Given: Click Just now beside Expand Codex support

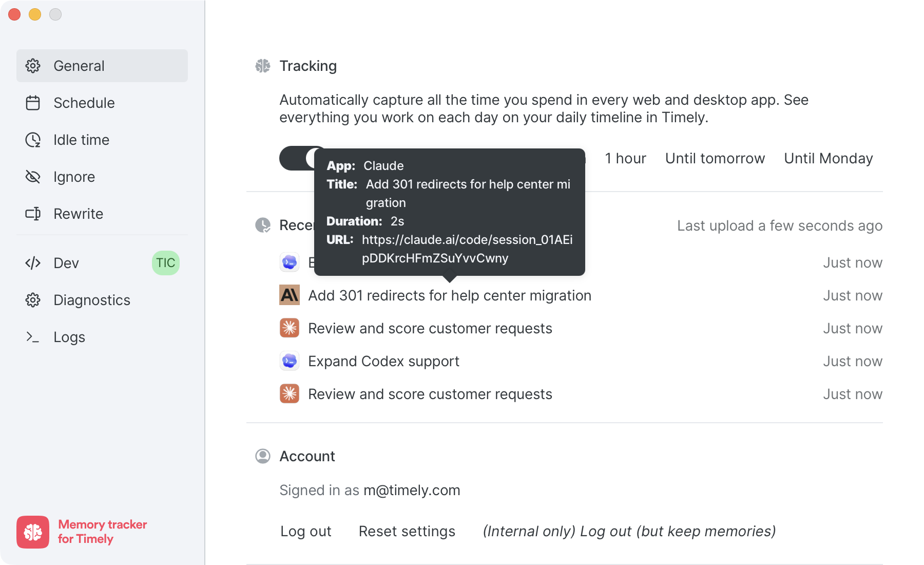Looking at the screenshot, I should (853, 361).
